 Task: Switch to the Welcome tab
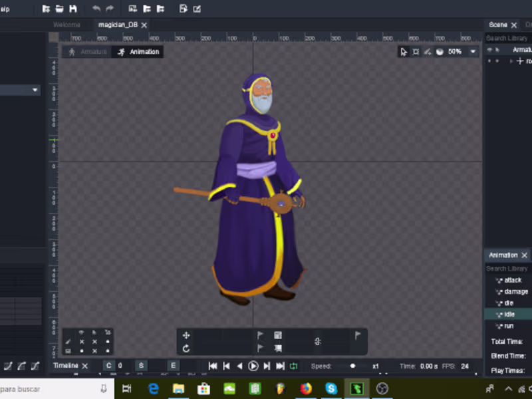click(66, 25)
